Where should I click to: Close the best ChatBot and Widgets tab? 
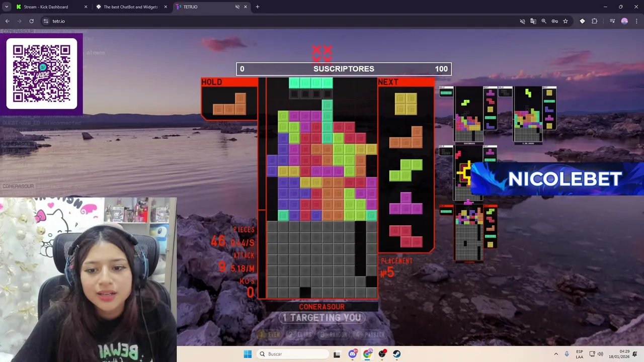166,7
